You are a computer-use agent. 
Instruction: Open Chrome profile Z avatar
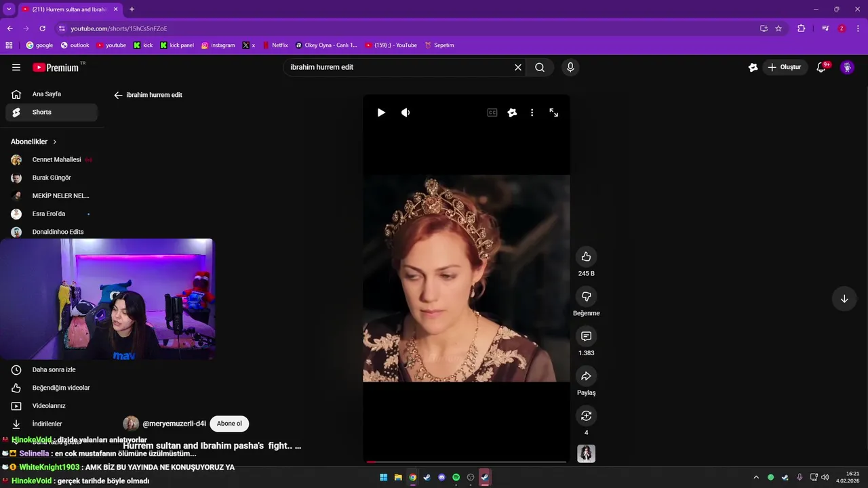click(842, 28)
